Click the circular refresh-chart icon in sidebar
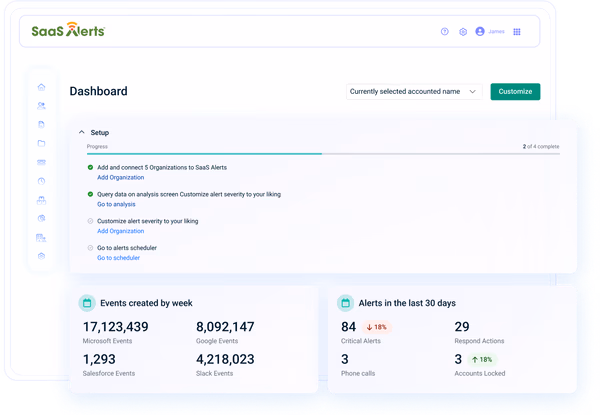Screen dimensions: 600x415 click(x=41, y=218)
